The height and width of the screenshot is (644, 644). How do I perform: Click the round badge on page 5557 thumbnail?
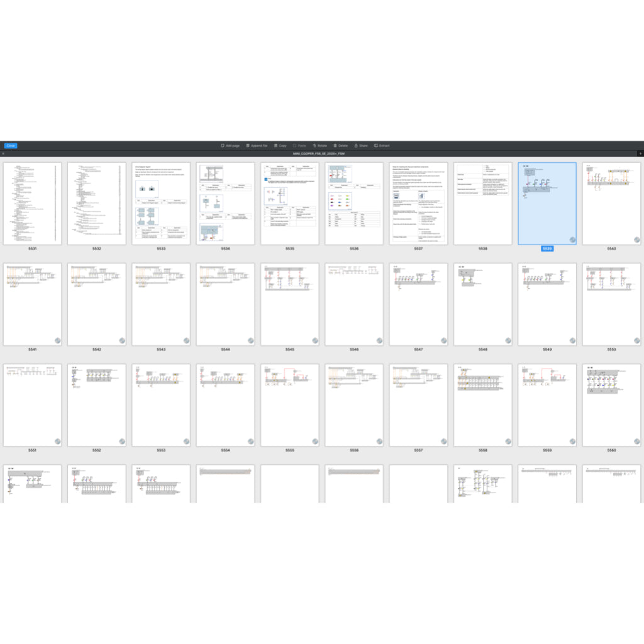pyautogui.click(x=444, y=441)
